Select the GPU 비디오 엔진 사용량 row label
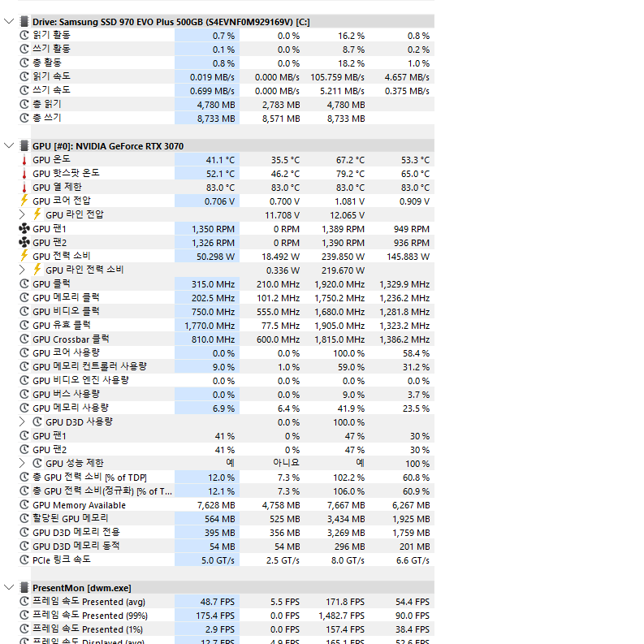Image resolution: width=644 pixels, height=644 pixels. tap(80, 380)
